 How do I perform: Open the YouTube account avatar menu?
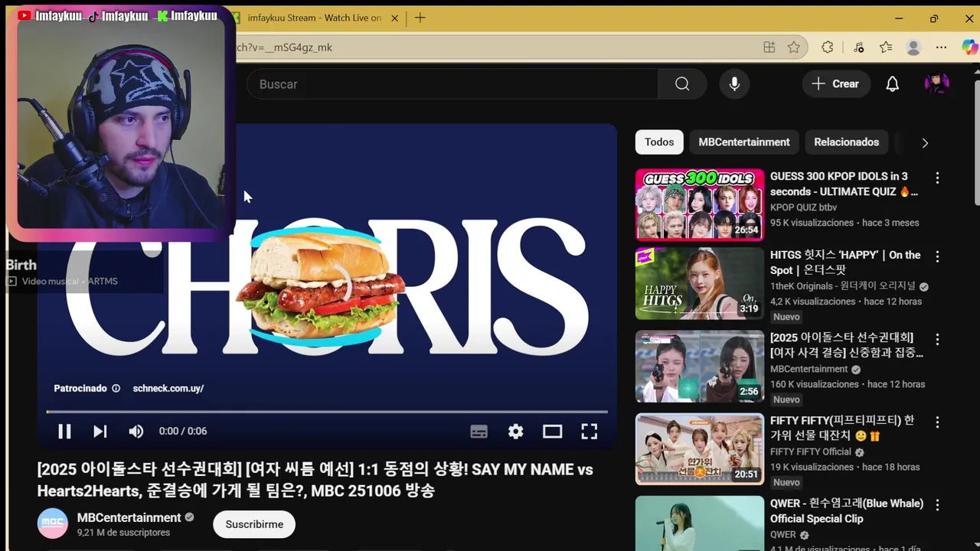coord(937,84)
